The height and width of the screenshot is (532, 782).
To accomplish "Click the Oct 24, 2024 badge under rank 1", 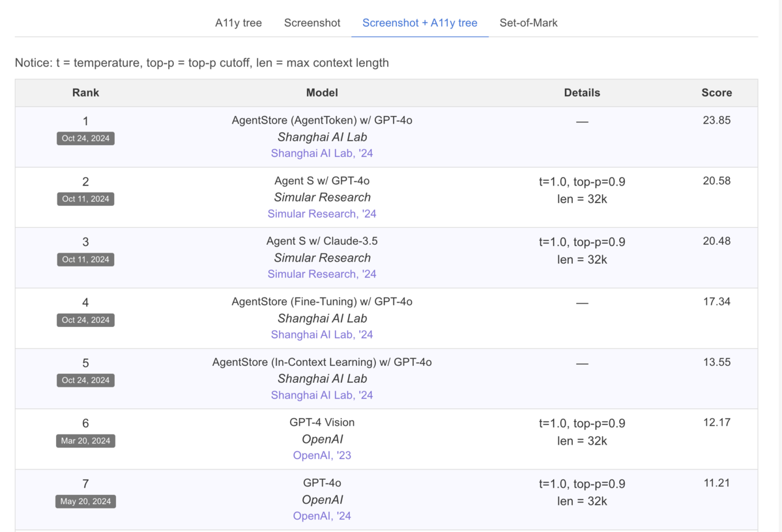I will click(x=85, y=138).
